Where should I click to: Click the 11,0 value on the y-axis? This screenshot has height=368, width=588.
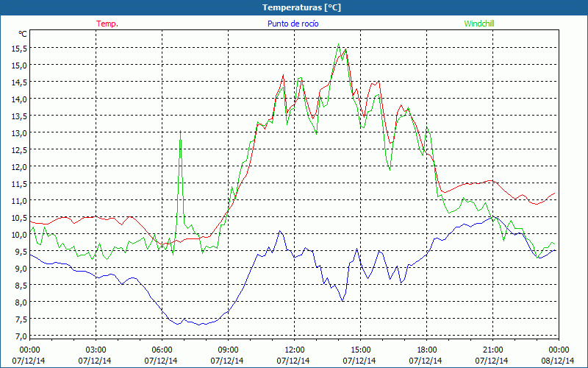(x=19, y=200)
